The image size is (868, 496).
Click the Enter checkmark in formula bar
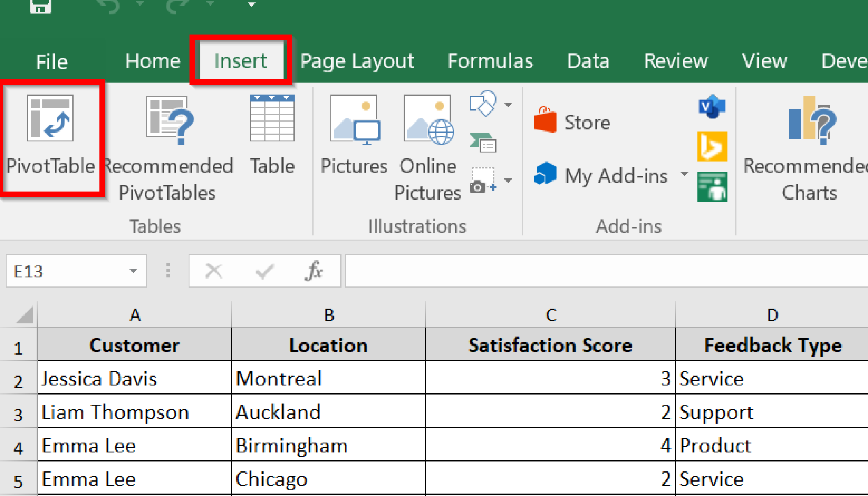coord(264,271)
